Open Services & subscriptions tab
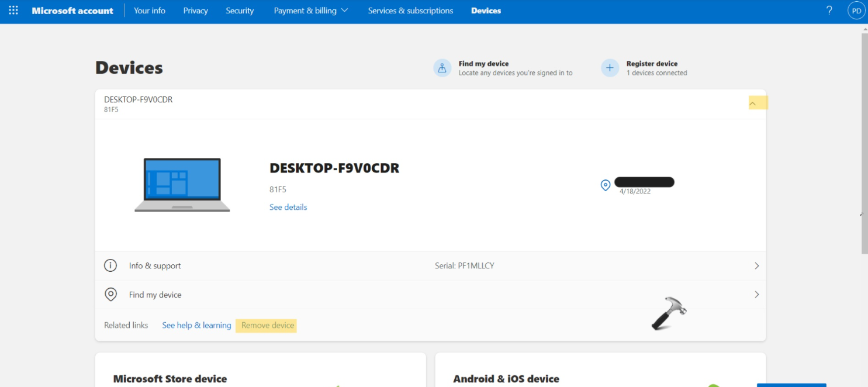The image size is (868, 387). (410, 11)
